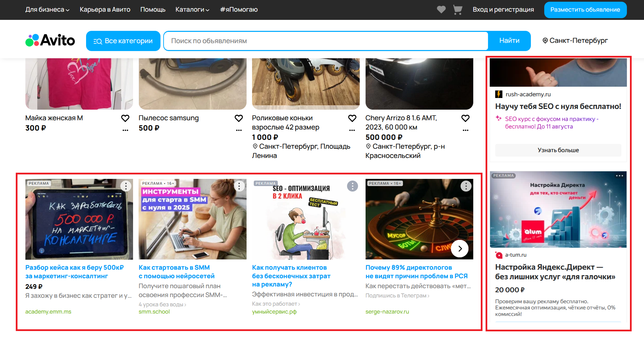Click the Avito logo

pyautogui.click(x=50, y=40)
